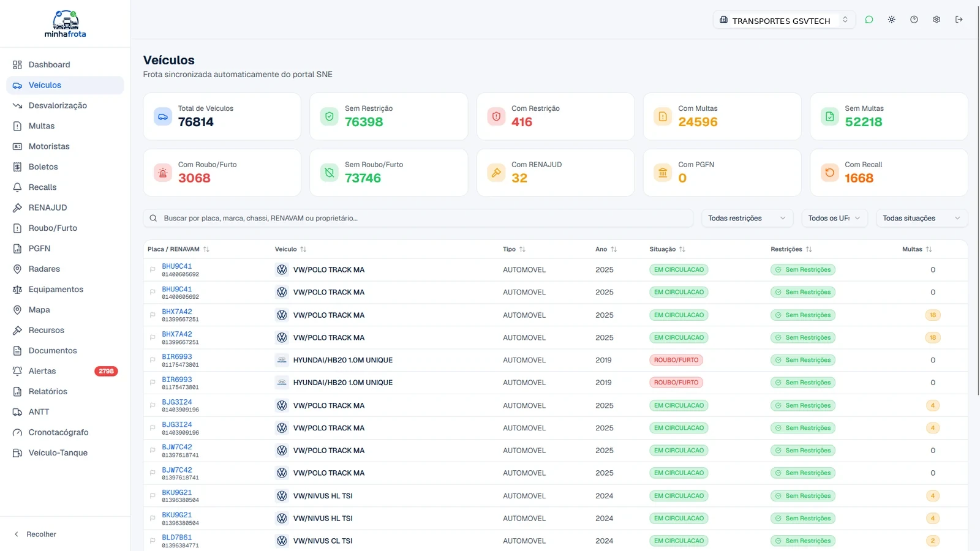Click the Sem Restrição shield icon
980x551 pixels.
coord(330,116)
